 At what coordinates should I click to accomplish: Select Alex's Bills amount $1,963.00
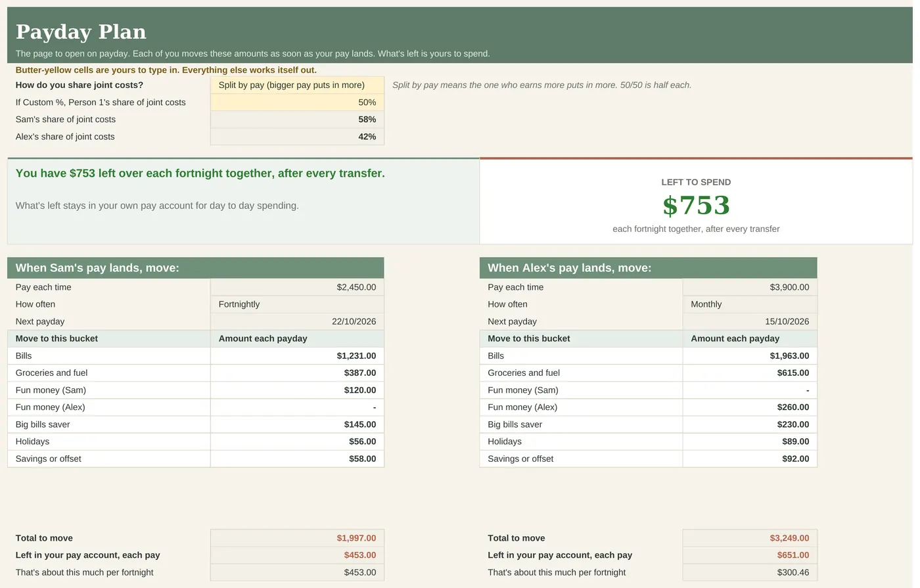point(750,355)
